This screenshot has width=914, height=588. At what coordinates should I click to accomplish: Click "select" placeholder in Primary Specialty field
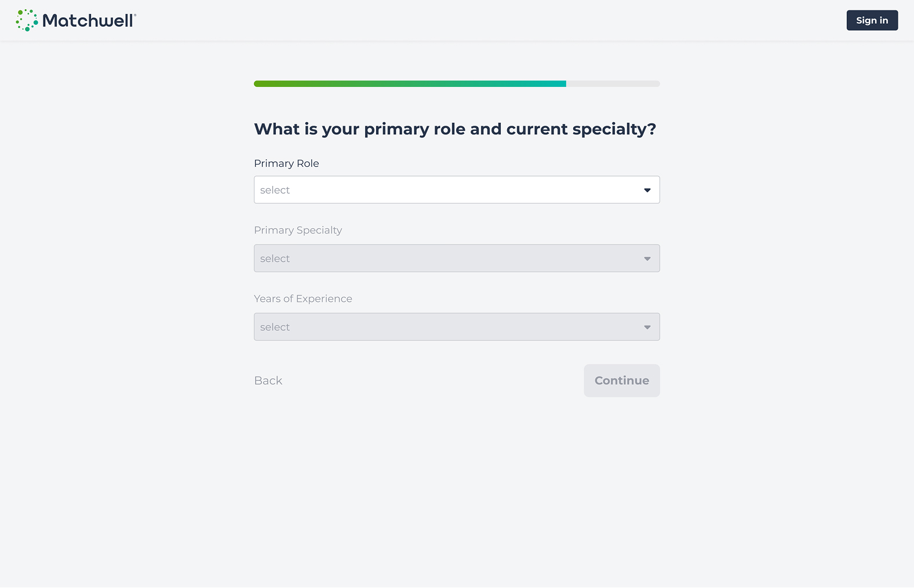tap(275, 258)
